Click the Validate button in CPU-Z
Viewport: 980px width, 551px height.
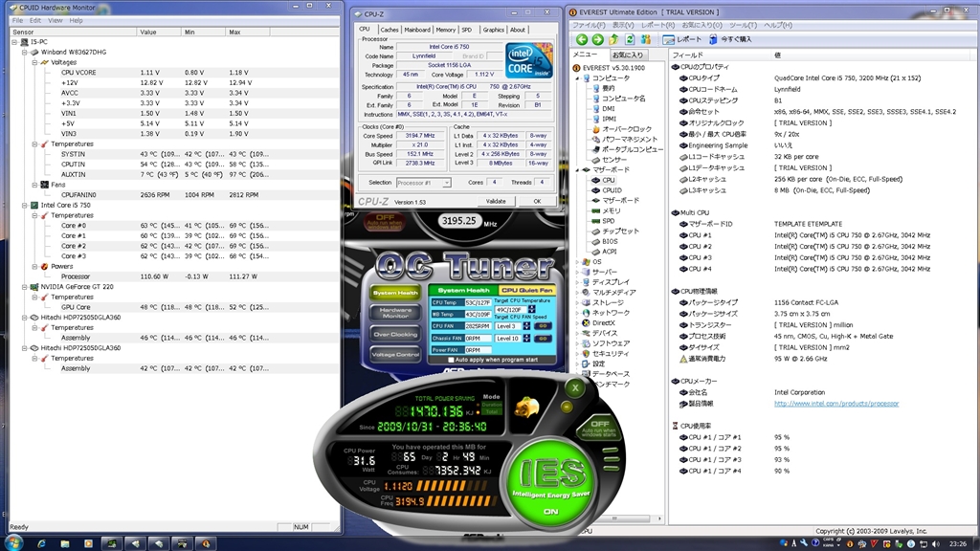(x=496, y=201)
